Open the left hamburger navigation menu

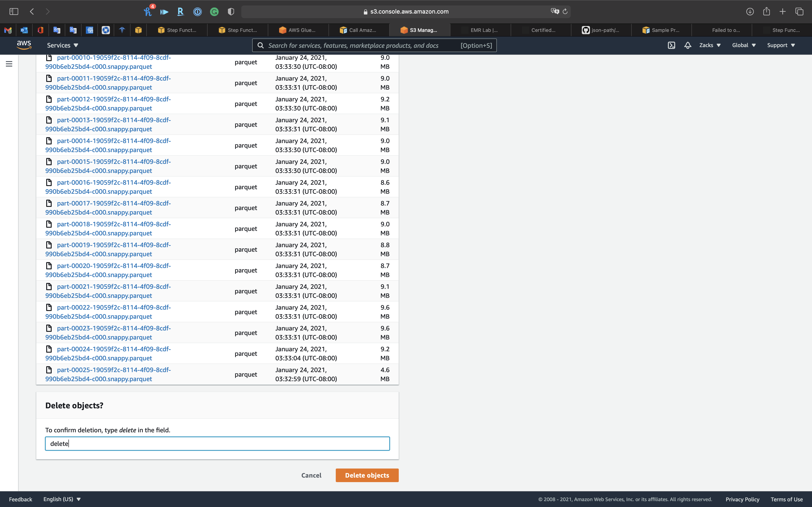[x=9, y=64]
